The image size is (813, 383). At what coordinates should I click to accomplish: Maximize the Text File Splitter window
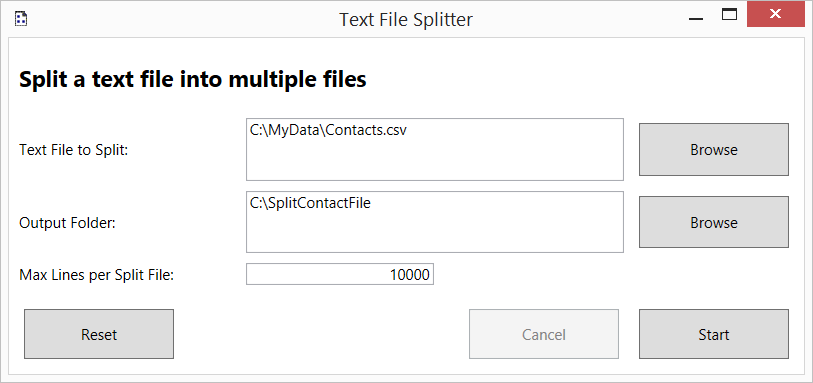[730, 16]
